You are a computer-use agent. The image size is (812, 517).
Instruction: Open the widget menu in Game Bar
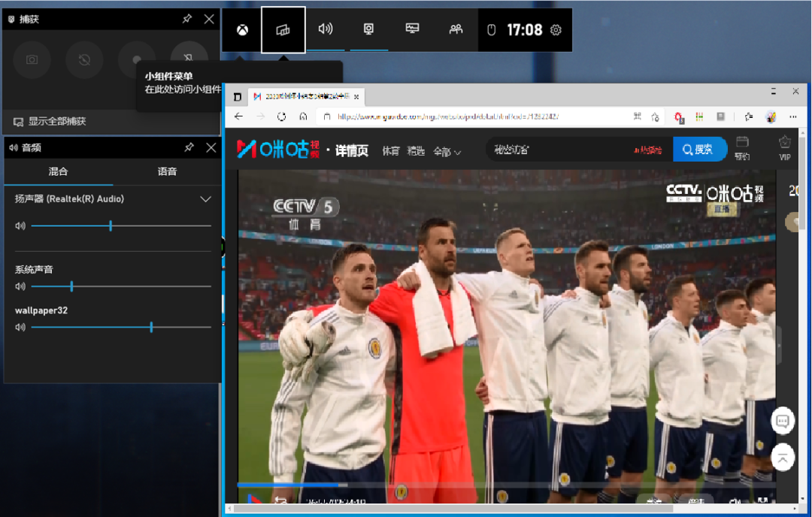click(x=283, y=29)
